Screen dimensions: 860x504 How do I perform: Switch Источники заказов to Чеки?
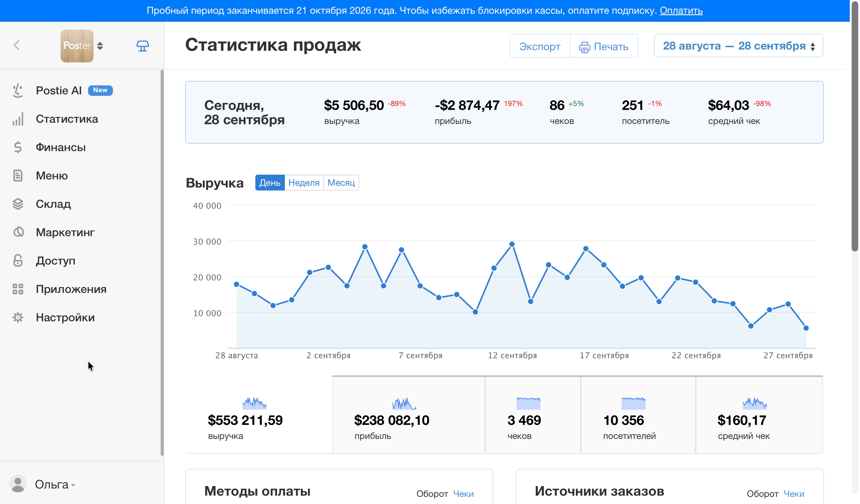tap(793, 494)
